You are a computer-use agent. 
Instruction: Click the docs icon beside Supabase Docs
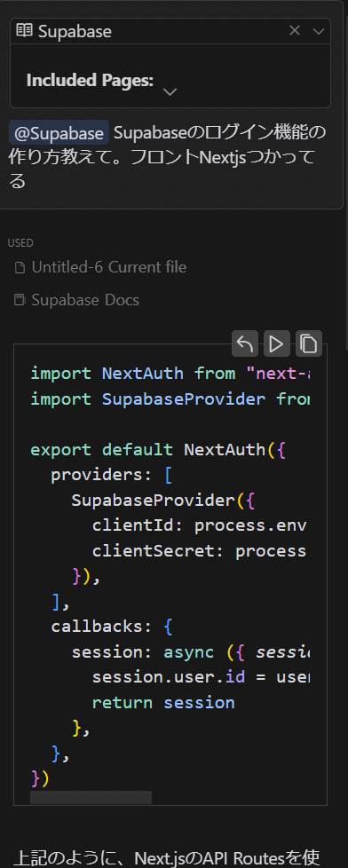click(20, 301)
